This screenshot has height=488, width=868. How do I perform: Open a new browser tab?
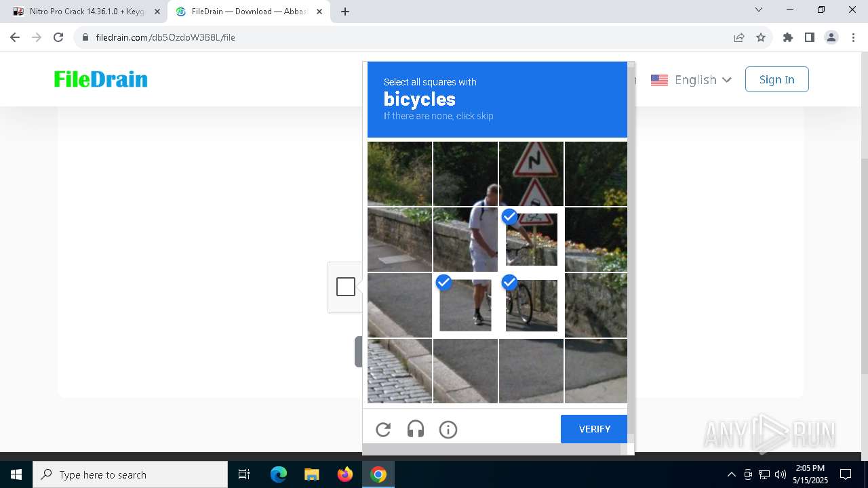point(345,12)
